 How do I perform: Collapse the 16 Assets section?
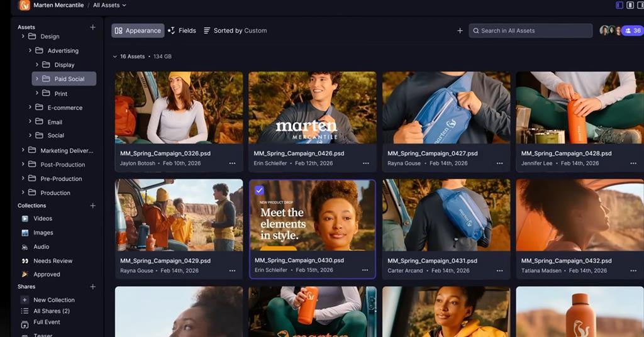(x=115, y=57)
